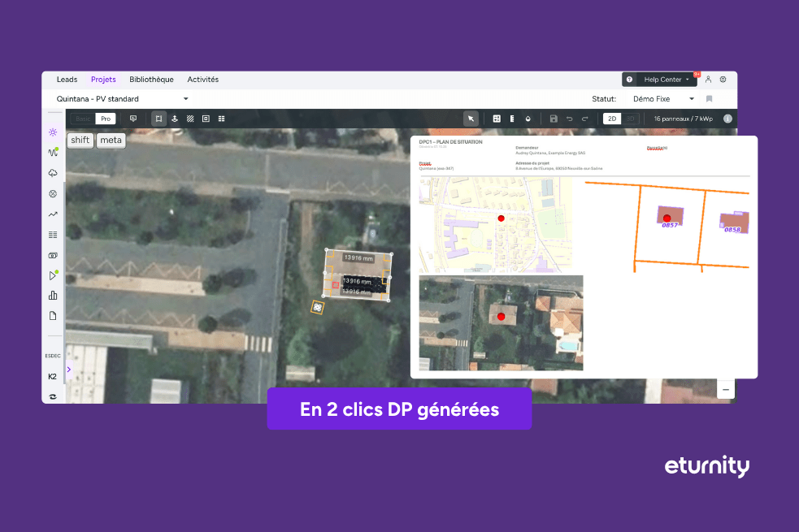
Task: Go to the Bibliothèque tab
Action: [151, 80]
